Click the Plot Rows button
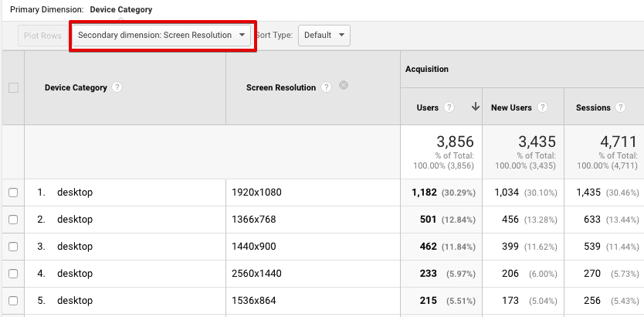Image resolution: width=644 pixels, height=317 pixels. coord(42,36)
